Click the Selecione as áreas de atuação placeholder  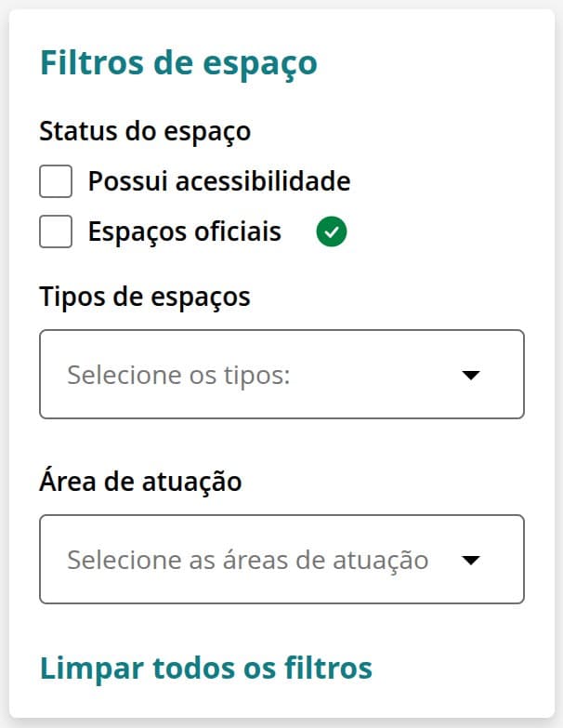click(x=247, y=561)
